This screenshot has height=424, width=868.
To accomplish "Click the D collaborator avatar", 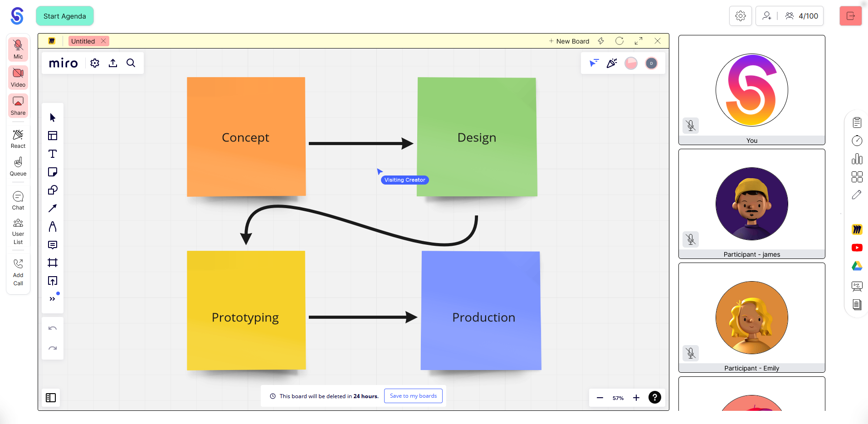I will click(651, 63).
